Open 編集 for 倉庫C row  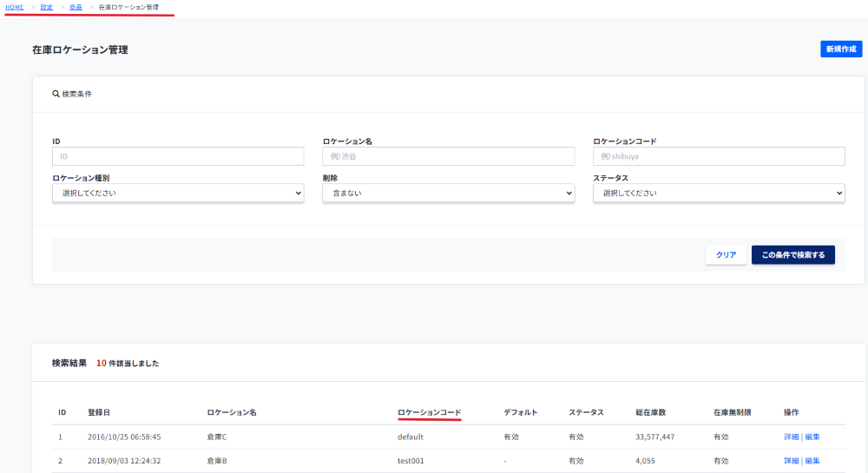click(812, 437)
